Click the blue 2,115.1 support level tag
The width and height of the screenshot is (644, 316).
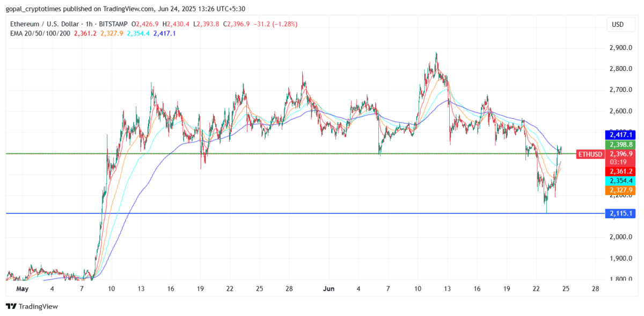[620, 213]
